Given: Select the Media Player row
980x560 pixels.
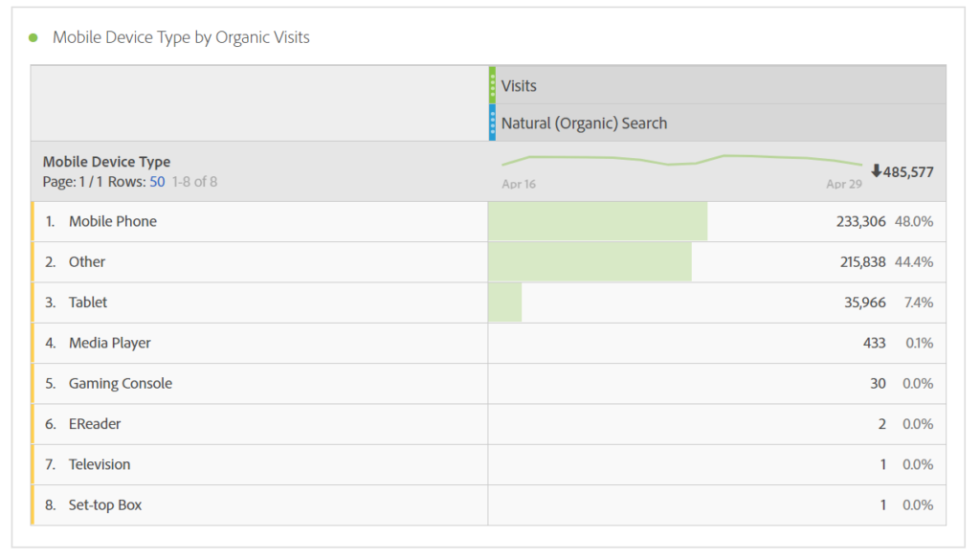Looking at the screenshot, I should click(109, 343).
